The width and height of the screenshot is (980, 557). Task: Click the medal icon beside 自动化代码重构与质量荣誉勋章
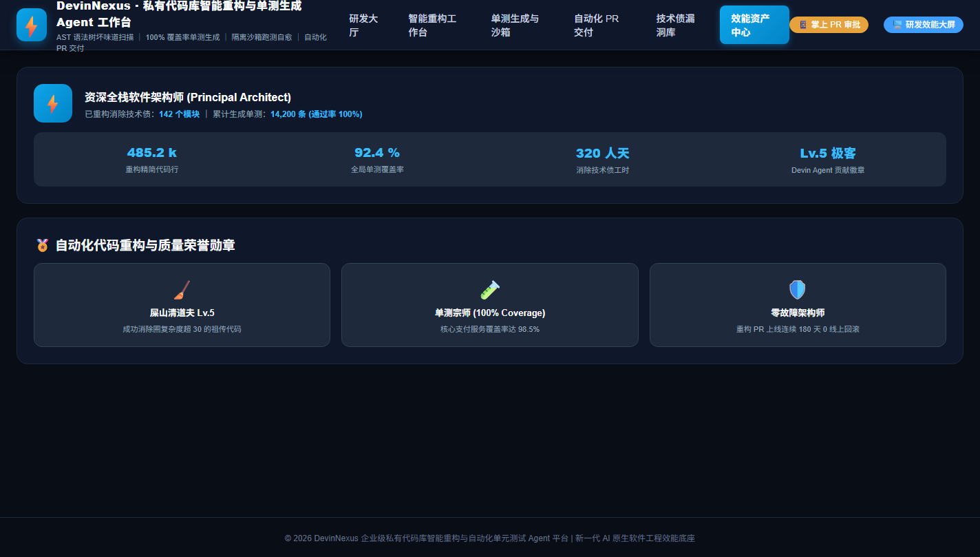pos(43,245)
